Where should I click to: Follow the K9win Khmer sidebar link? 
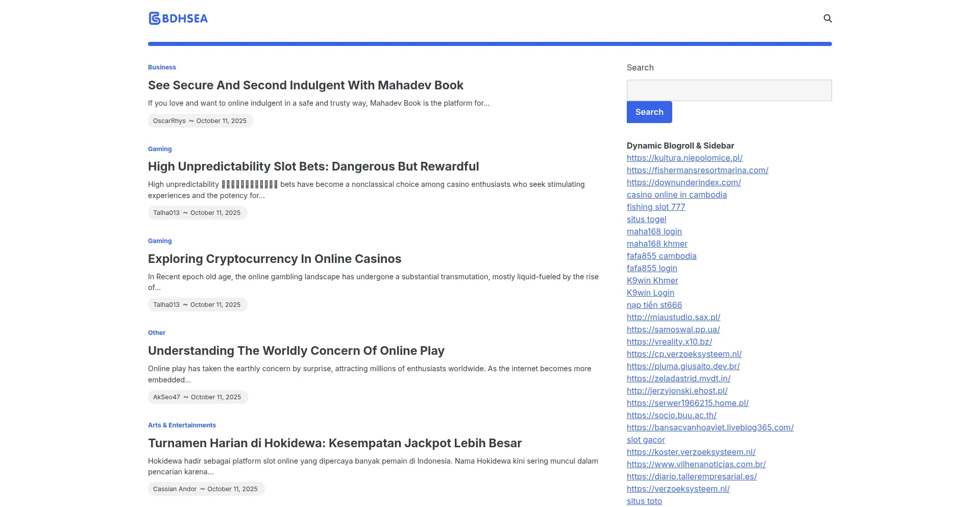click(652, 281)
